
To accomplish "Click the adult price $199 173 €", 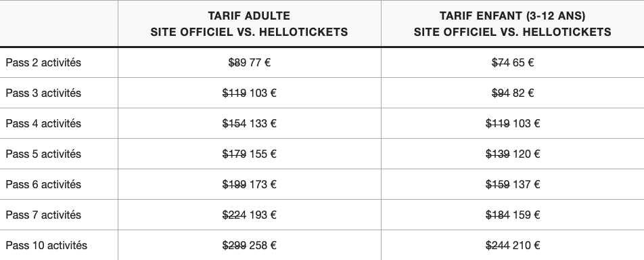I will tap(250, 184).
